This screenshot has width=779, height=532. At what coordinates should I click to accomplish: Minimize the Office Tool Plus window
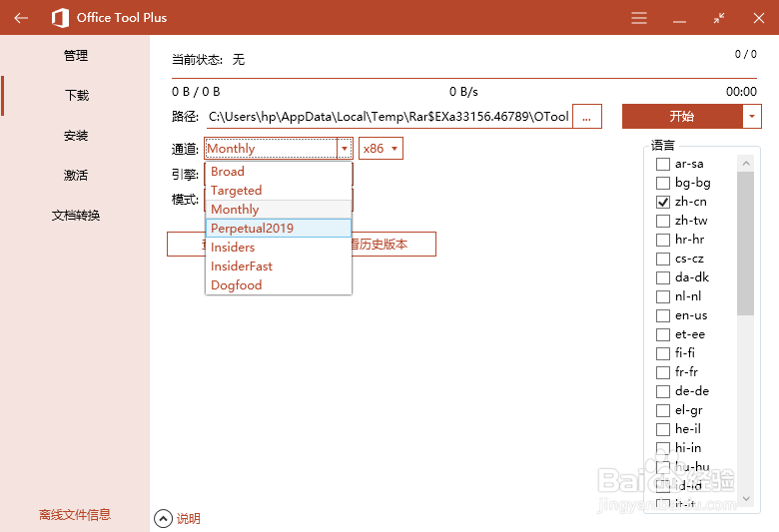point(679,20)
